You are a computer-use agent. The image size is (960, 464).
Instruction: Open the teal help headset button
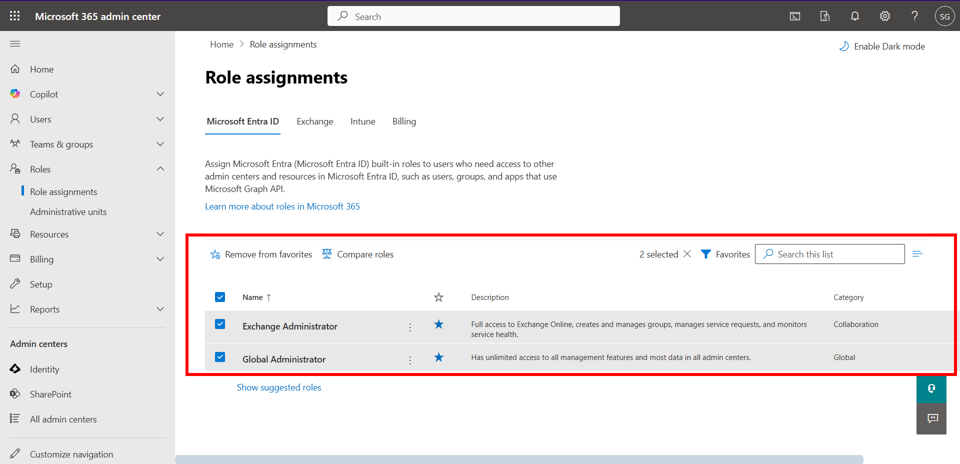(x=932, y=389)
